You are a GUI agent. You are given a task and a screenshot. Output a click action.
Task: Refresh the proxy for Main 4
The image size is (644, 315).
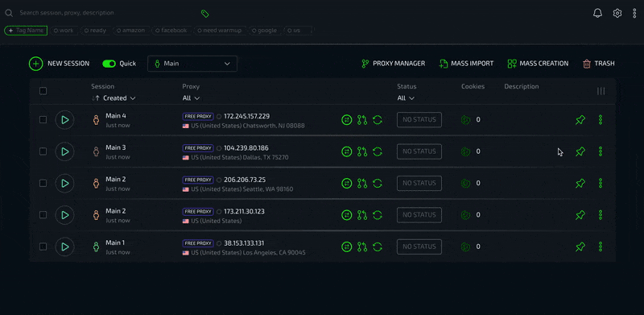(378, 120)
